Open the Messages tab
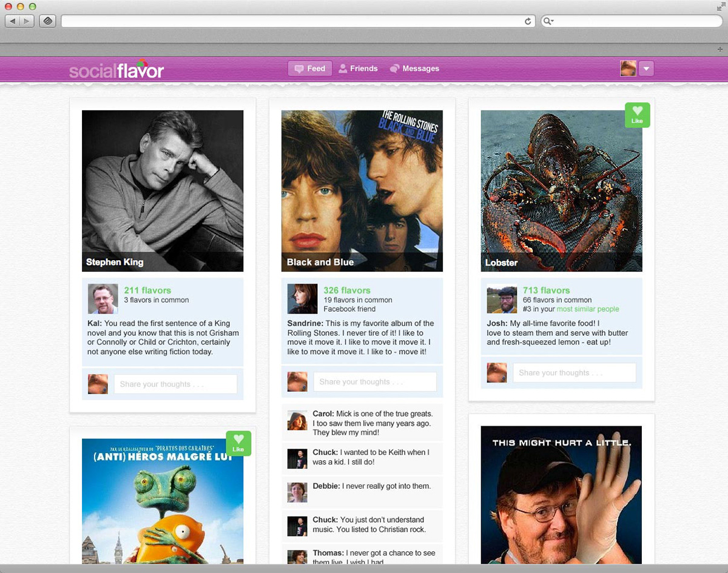The image size is (728, 573). click(414, 69)
